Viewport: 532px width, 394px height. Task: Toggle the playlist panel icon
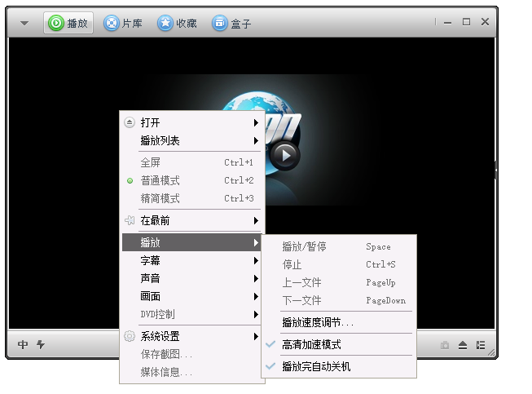click(x=481, y=345)
